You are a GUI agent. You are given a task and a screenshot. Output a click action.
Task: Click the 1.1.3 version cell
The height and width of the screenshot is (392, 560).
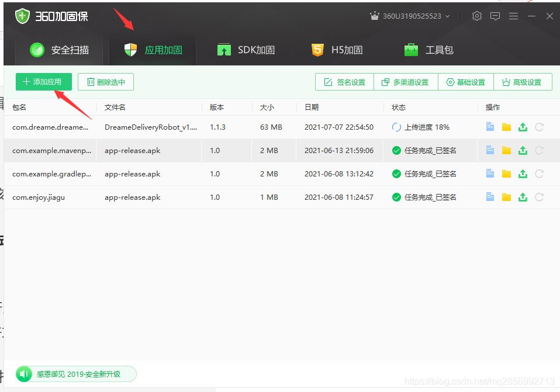coord(217,127)
